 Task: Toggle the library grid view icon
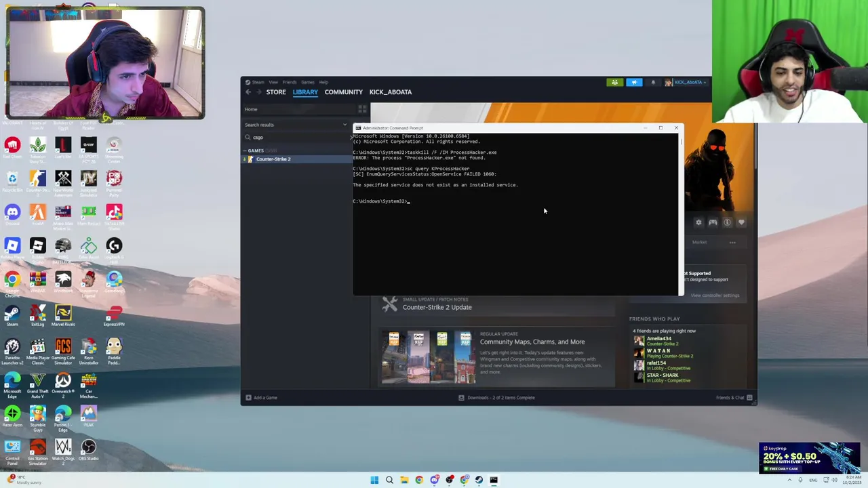tap(362, 109)
